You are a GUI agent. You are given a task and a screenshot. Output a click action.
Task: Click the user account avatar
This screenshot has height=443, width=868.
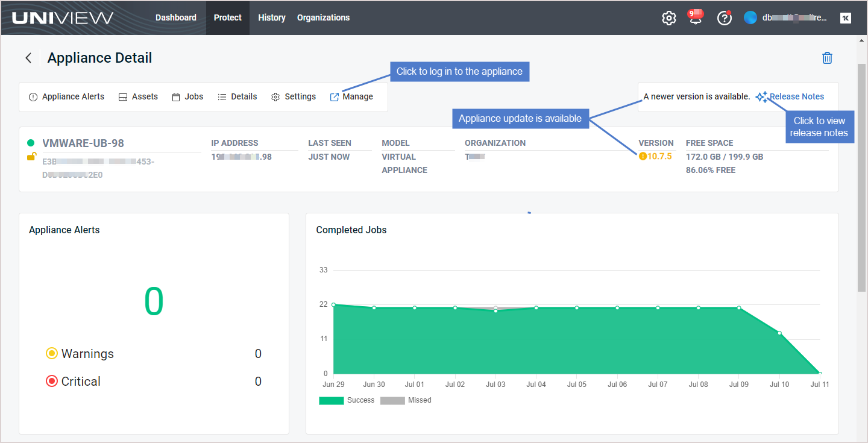pyautogui.click(x=750, y=17)
